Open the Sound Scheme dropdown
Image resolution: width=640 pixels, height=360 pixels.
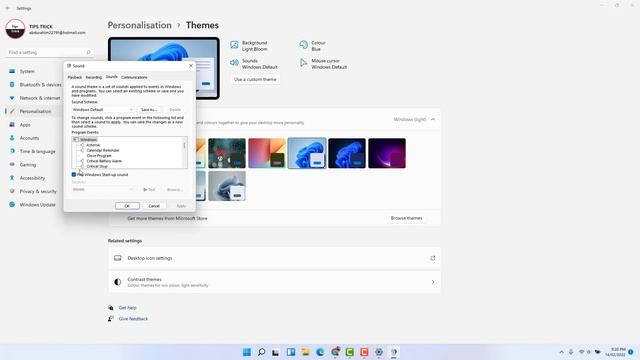[103, 110]
